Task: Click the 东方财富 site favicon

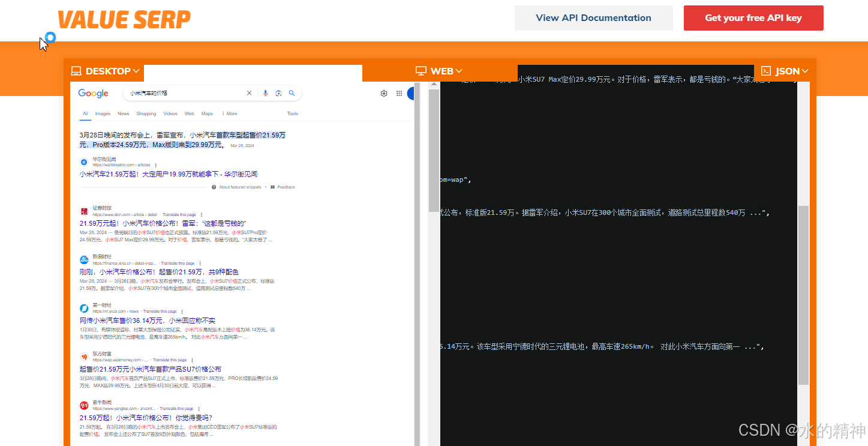Action: 84,357
